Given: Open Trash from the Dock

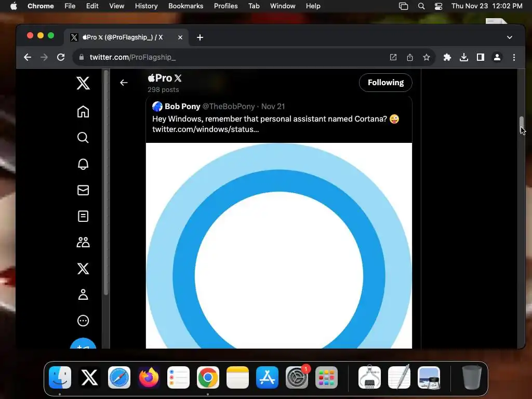Looking at the screenshot, I should tap(472, 377).
